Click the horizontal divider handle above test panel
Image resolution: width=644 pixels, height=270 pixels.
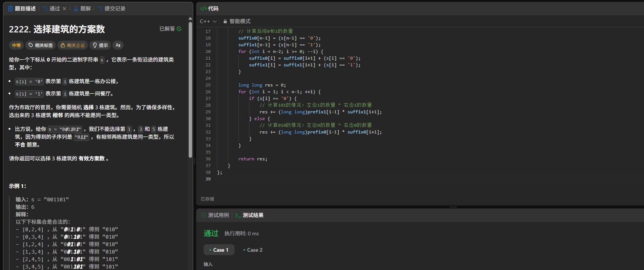click(x=453, y=207)
